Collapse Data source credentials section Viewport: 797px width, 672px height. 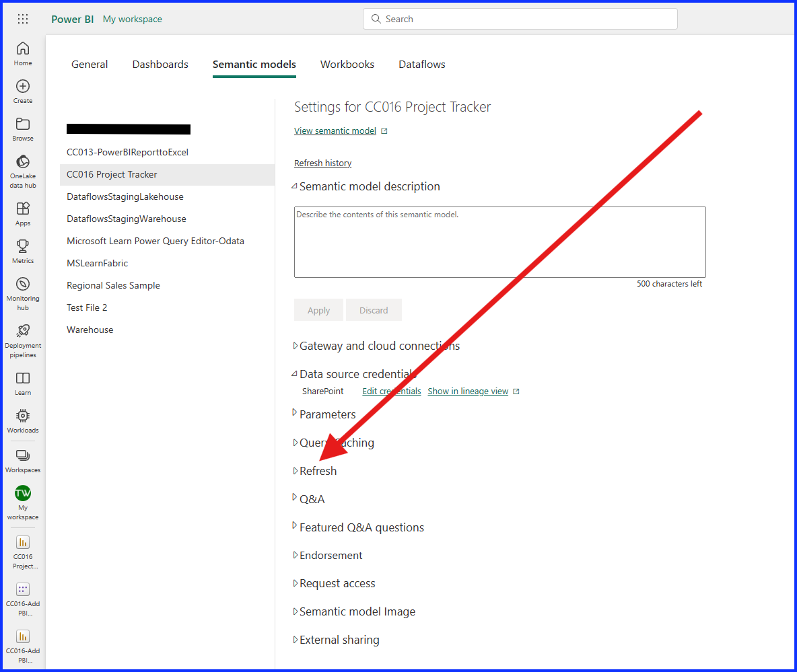pos(294,374)
